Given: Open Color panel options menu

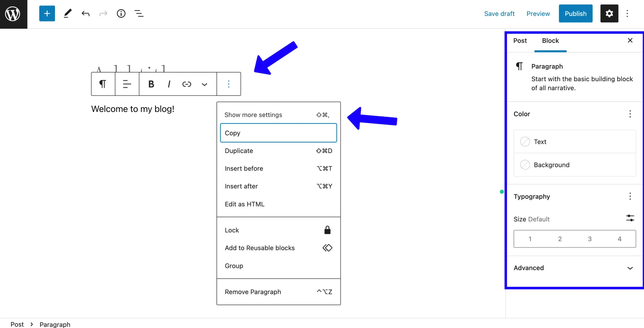Looking at the screenshot, I should [630, 114].
